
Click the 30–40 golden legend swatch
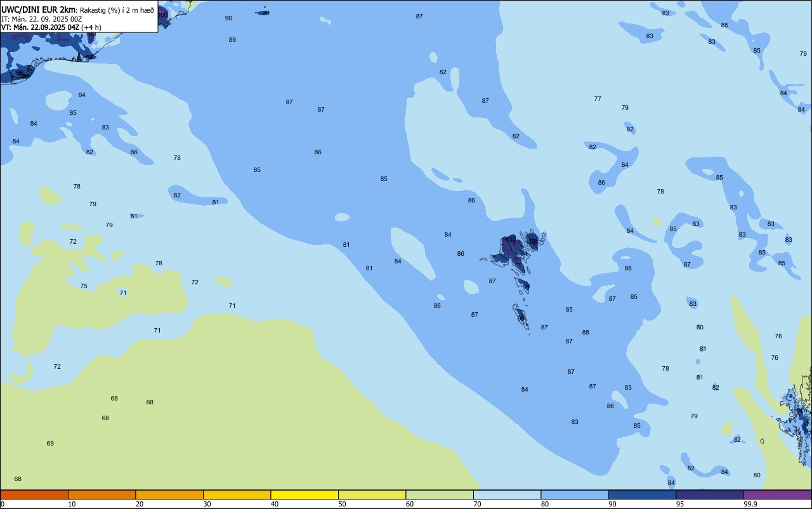point(237,494)
